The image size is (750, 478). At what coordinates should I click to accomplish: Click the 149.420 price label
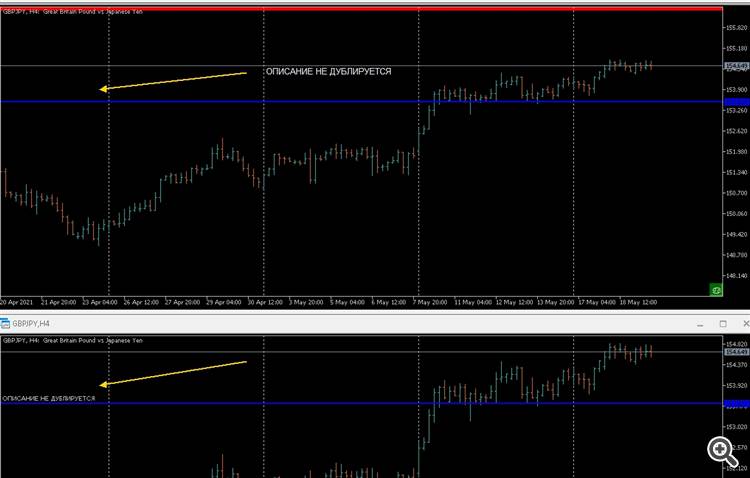(736, 234)
